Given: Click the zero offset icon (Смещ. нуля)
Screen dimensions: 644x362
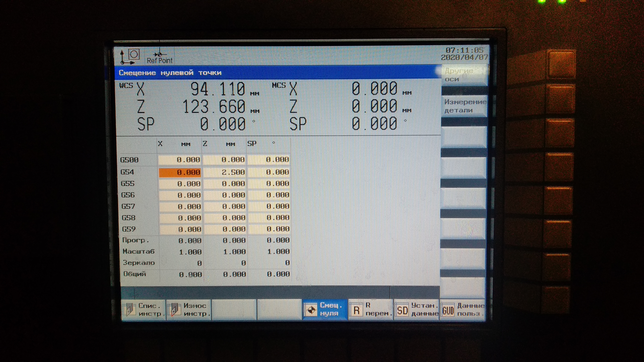Looking at the screenshot, I should pos(311,310).
